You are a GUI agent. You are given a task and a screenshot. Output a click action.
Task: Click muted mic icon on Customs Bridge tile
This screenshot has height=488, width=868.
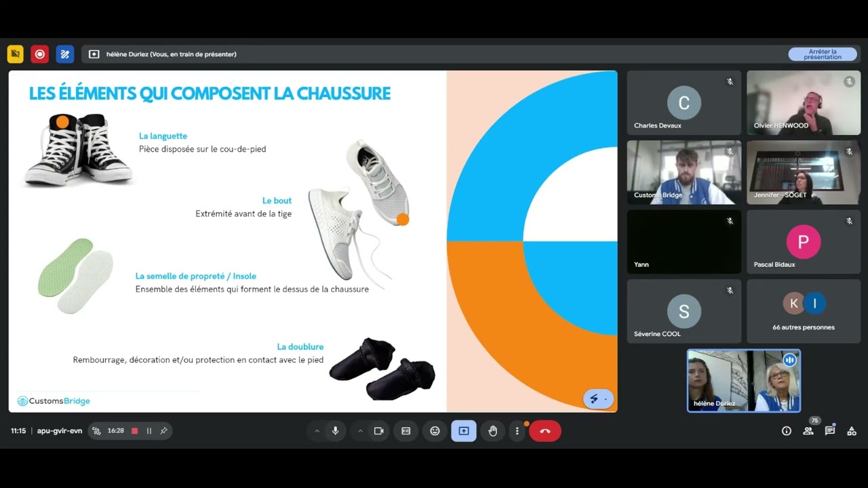coord(730,152)
